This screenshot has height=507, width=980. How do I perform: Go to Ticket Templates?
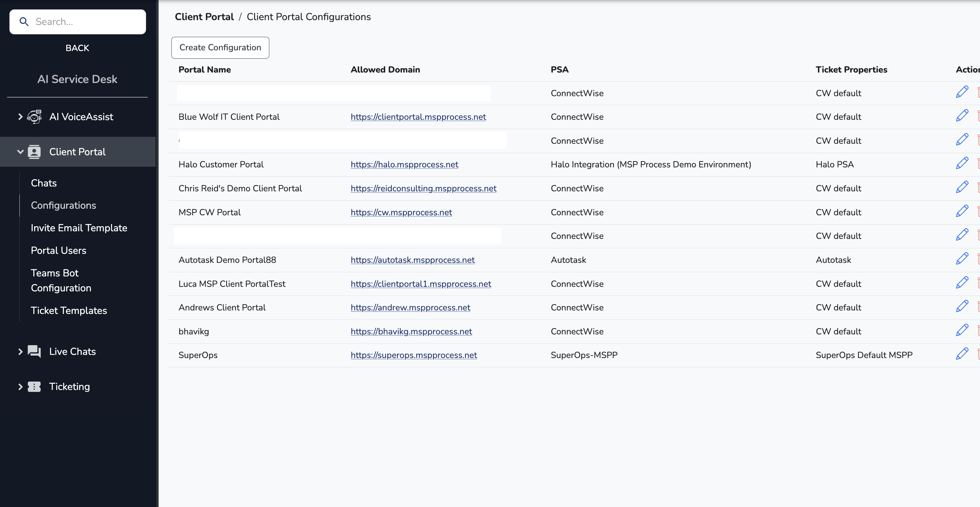pos(69,310)
